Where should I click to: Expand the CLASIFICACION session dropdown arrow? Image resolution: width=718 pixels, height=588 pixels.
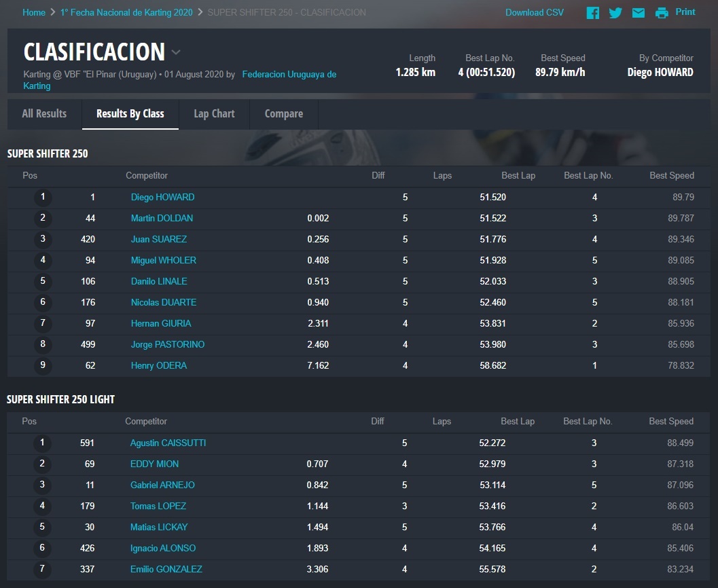(176, 52)
